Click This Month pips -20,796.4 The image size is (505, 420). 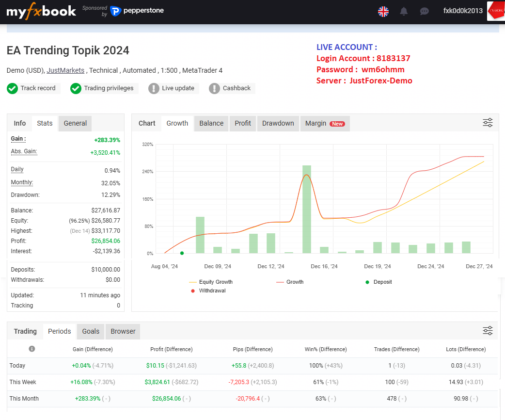tap(248, 399)
